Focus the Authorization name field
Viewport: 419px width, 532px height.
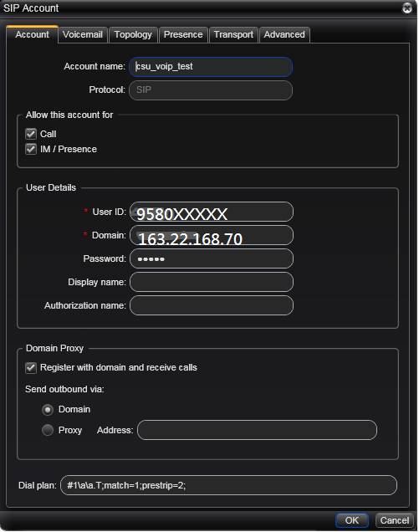(x=212, y=305)
